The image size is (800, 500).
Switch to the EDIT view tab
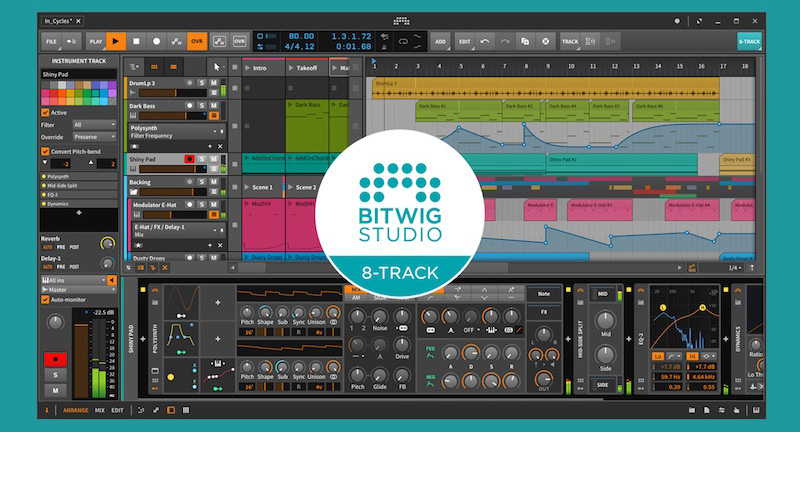pyautogui.click(x=117, y=410)
